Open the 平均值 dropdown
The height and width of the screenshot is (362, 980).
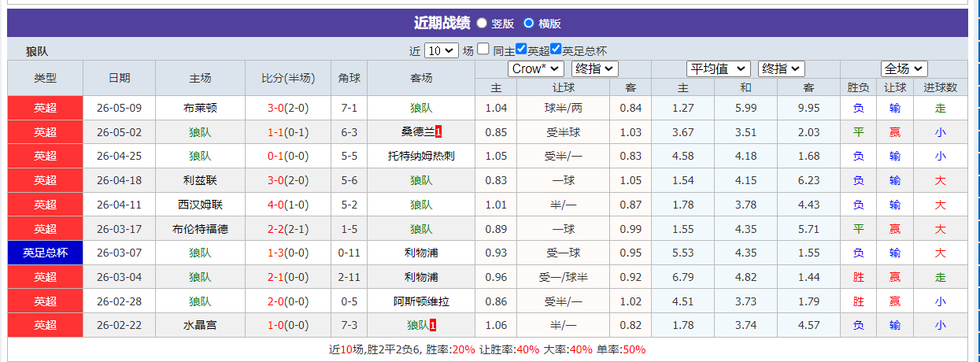pyautogui.click(x=719, y=69)
